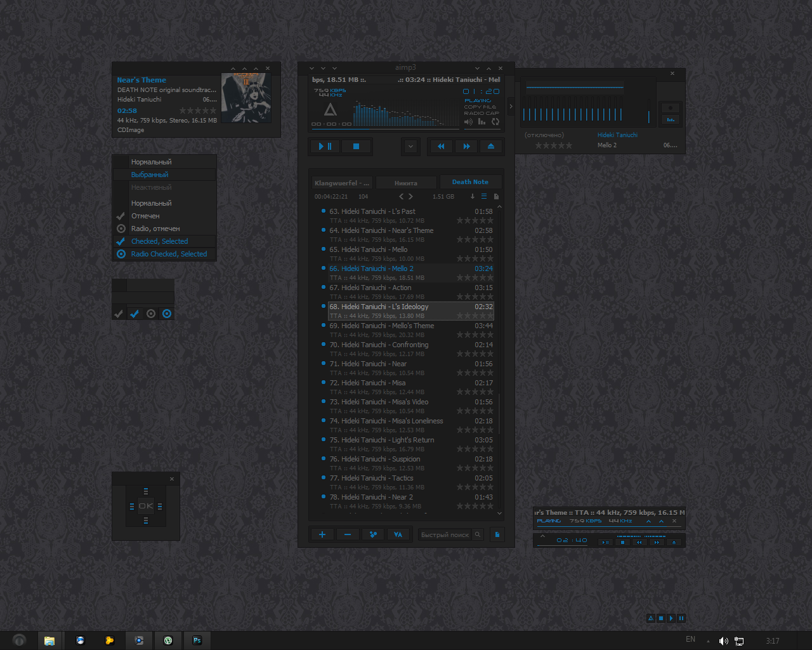Click the record dot button in equalizer window
This screenshot has height=650, width=812.
671,108
